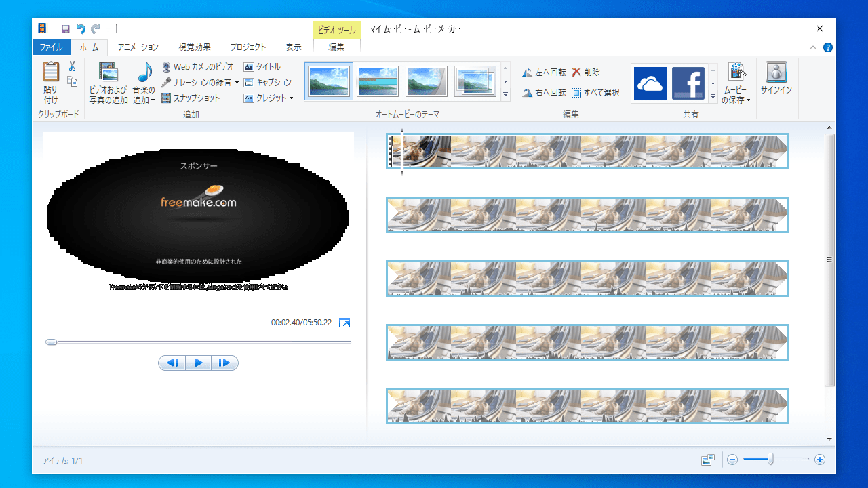Play the video preview
Screen dimensions: 868x488
[198, 363]
